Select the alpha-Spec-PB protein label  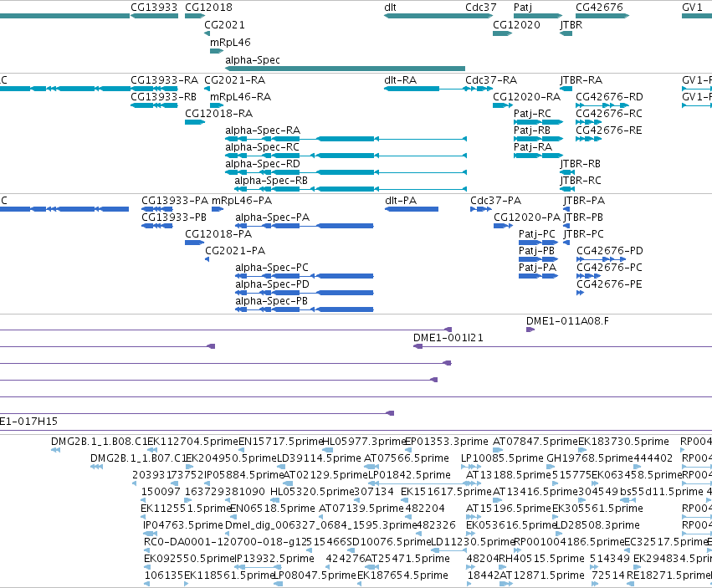pos(272,301)
